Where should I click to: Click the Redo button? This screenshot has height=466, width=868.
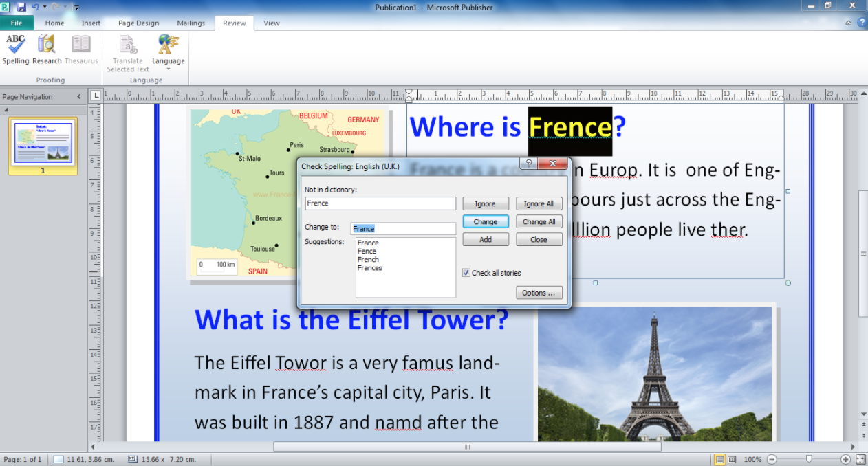click(x=55, y=7)
